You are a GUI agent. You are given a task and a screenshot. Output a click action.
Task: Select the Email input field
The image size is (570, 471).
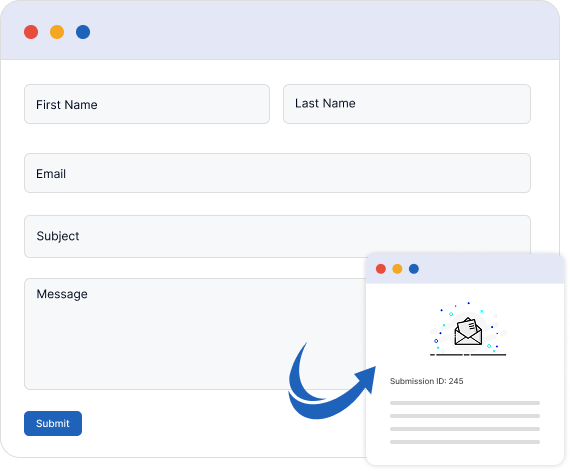pos(277,173)
